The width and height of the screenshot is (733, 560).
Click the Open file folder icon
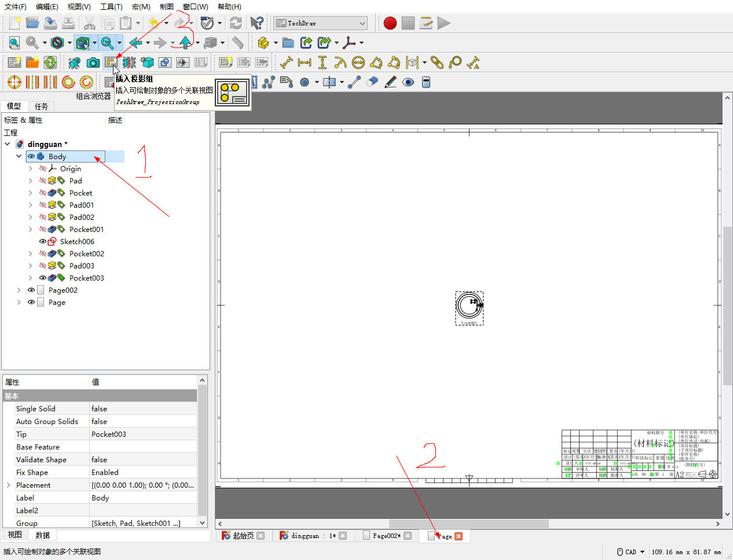(x=32, y=23)
